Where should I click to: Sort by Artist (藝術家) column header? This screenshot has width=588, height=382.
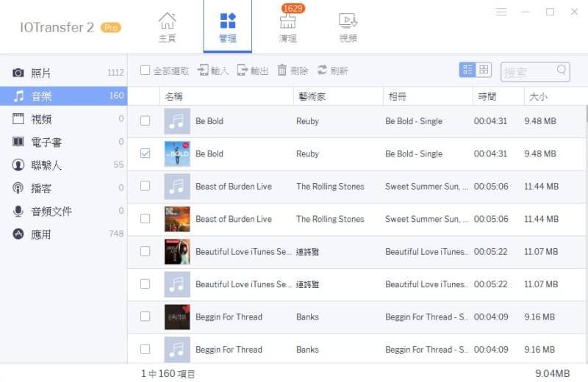click(338, 97)
